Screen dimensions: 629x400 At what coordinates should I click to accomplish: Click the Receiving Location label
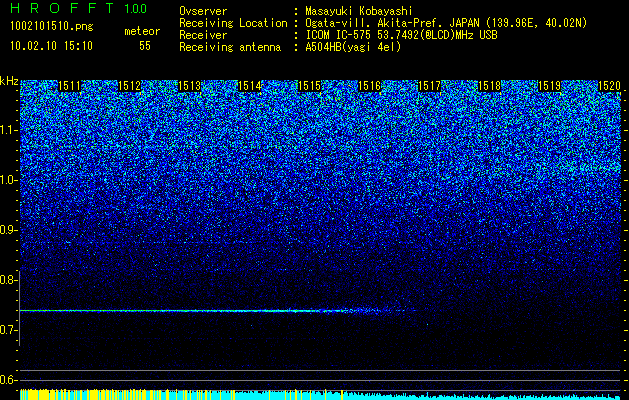pos(233,23)
